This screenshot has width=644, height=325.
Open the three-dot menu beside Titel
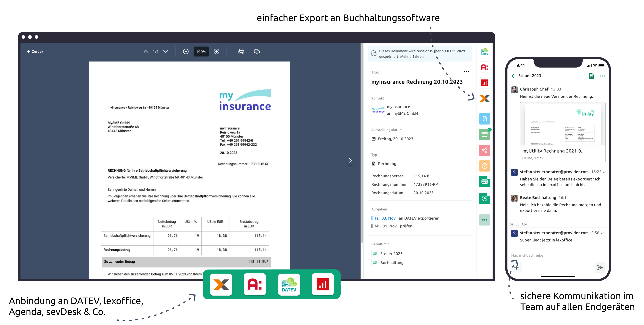(466, 72)
